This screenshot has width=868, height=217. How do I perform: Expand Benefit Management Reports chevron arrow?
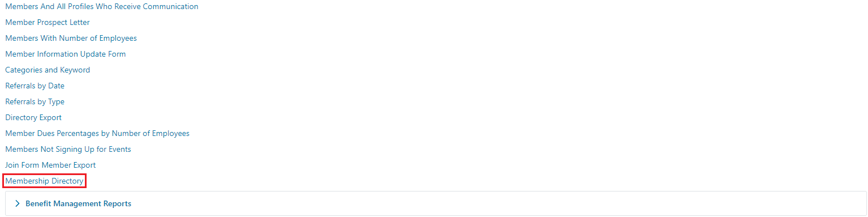click(18, 203)
